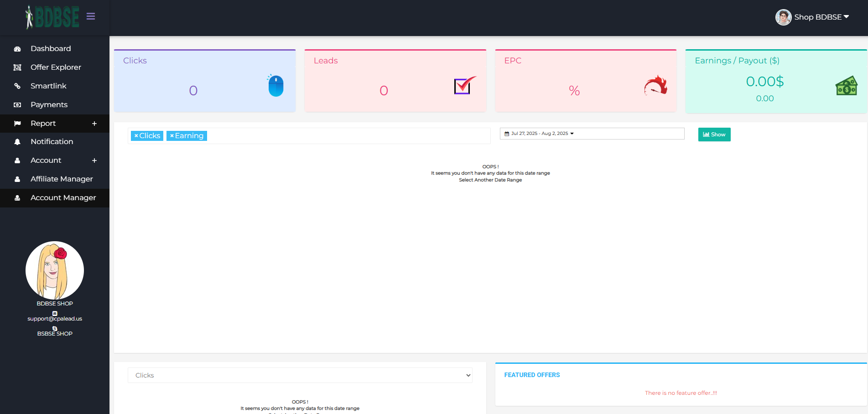Click the Notification bell icon

(17, 142)
